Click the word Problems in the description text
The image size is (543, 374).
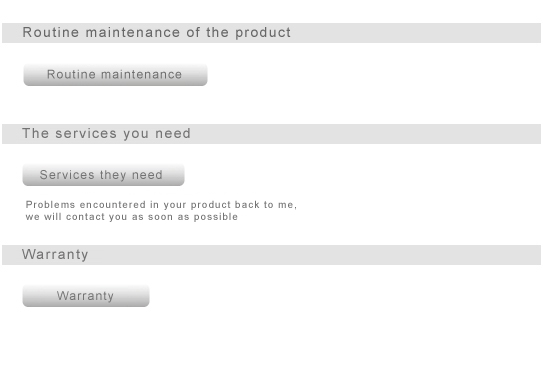(x=50, y=205)
